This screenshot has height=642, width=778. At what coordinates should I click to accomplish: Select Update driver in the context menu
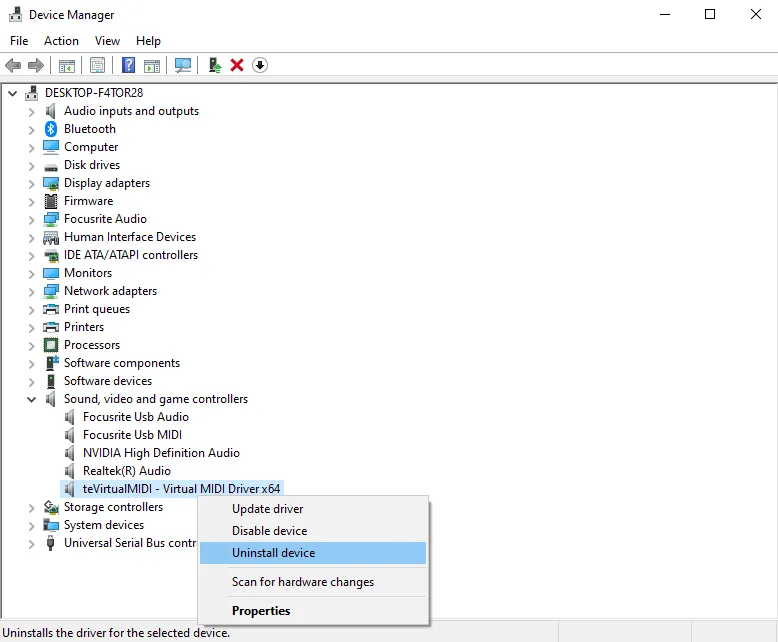267,509
